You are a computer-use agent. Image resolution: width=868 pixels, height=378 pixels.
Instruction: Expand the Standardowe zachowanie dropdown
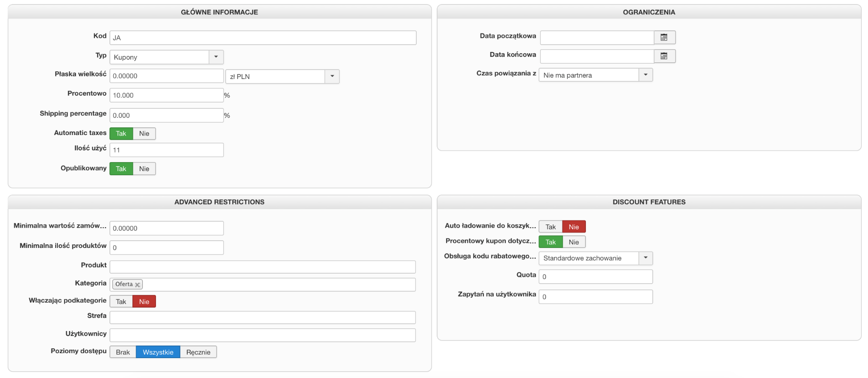(646, 258)
